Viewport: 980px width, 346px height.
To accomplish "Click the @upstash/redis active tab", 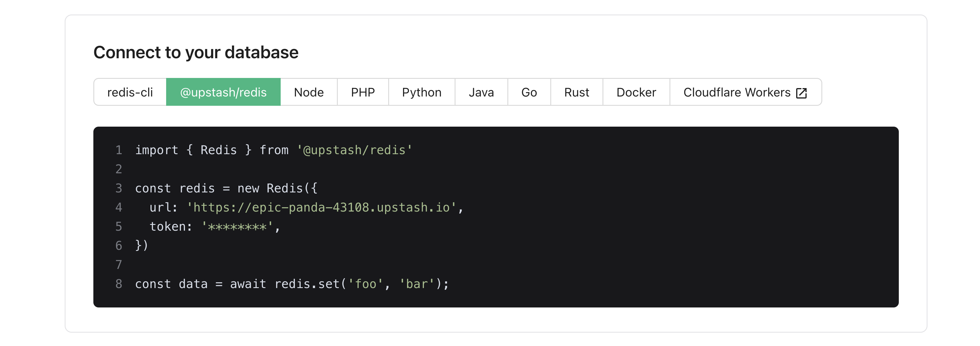I will [224, 92].
